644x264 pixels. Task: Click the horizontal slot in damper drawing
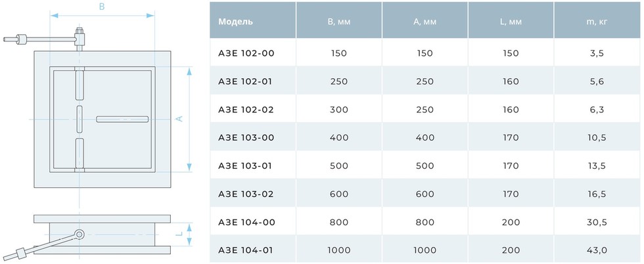click(x=122, y=119)
